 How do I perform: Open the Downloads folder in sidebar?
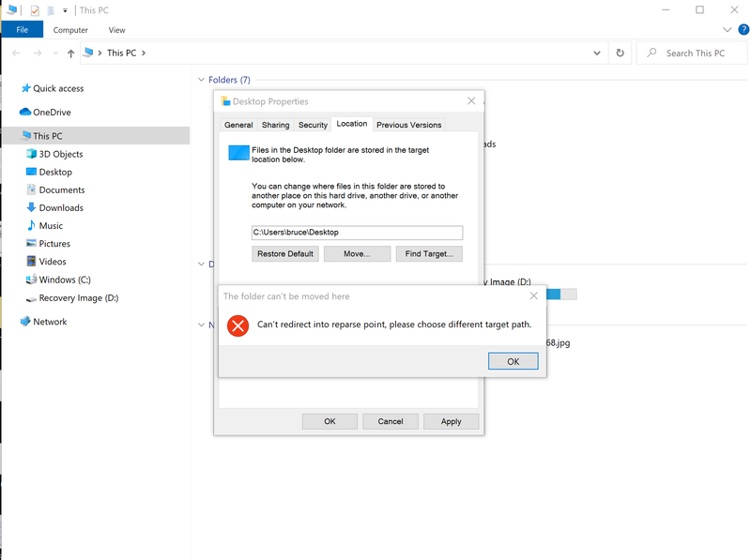[x=60, y=207]
